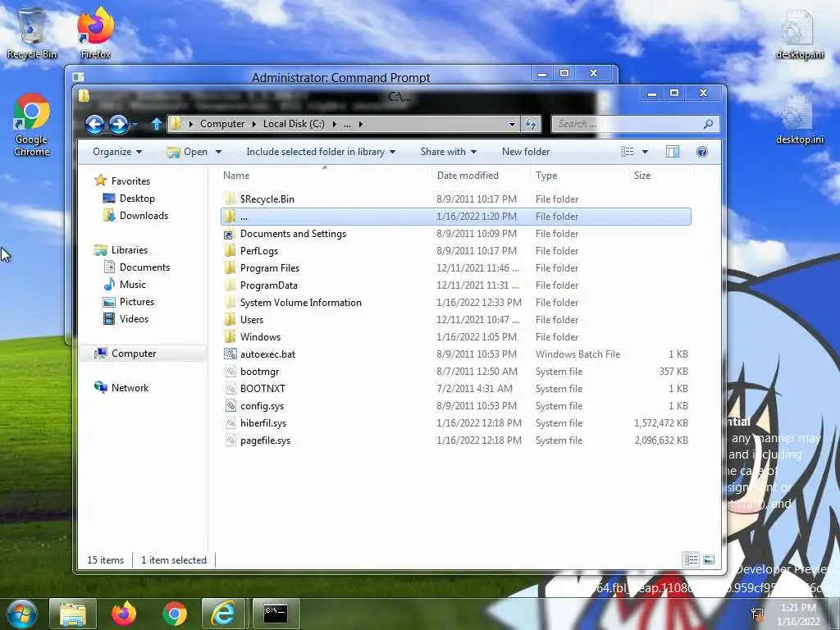This screenshot has height=630, width=840.
Task: Switch to Command Prompt taskbar button
Action: click(276, 614)
